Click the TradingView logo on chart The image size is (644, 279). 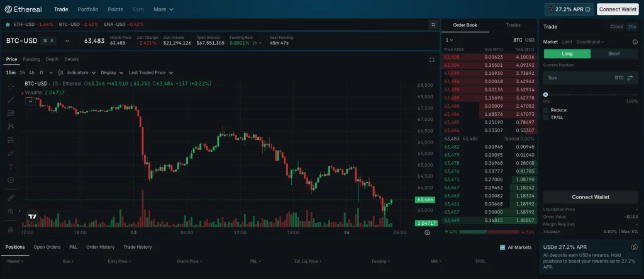[x=33, y=217]
